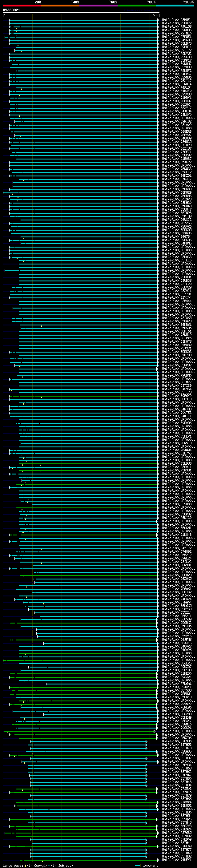Click the label UniRef100_P25444

(176, 301)
